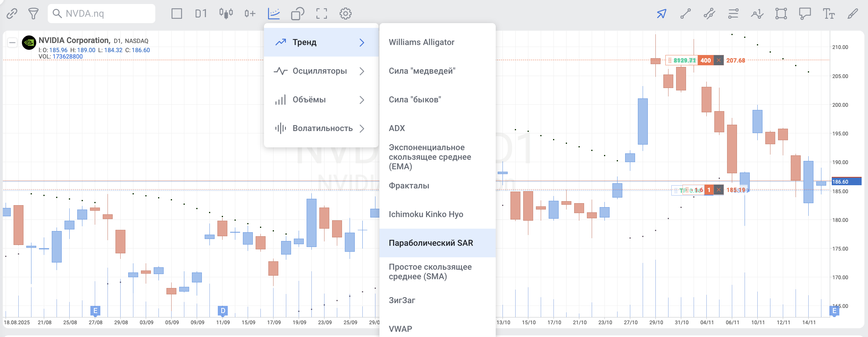Image resolution: width=868 pixels, height=337 pixels.
Task: Click the quantity 1 order label
Action: [709, 190]
